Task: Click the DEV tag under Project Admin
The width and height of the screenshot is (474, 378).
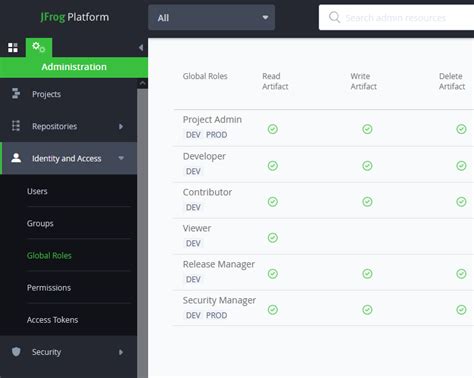Action: coord(193,135)
